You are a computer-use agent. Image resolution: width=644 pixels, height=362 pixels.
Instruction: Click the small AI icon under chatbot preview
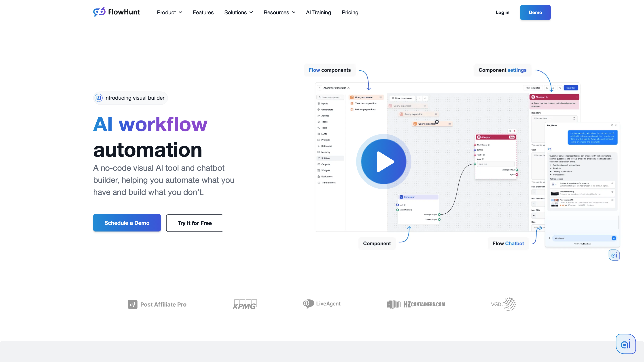(x=614, y=255)
